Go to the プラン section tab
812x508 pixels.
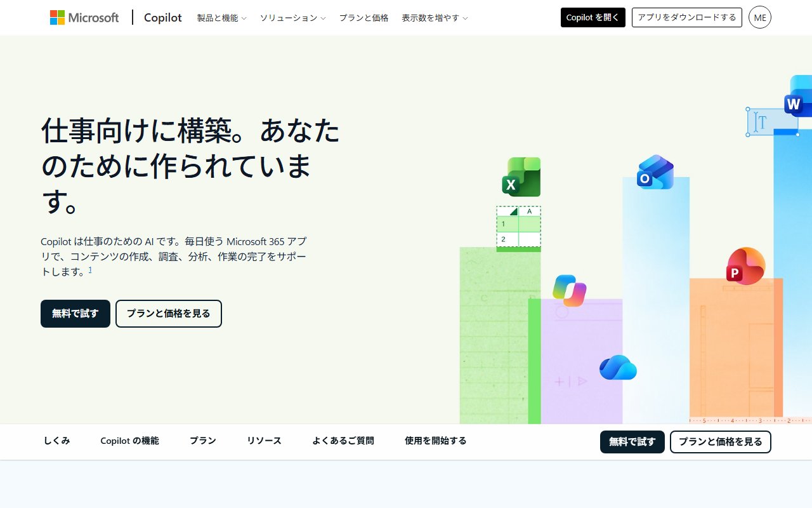pos(203,441)
